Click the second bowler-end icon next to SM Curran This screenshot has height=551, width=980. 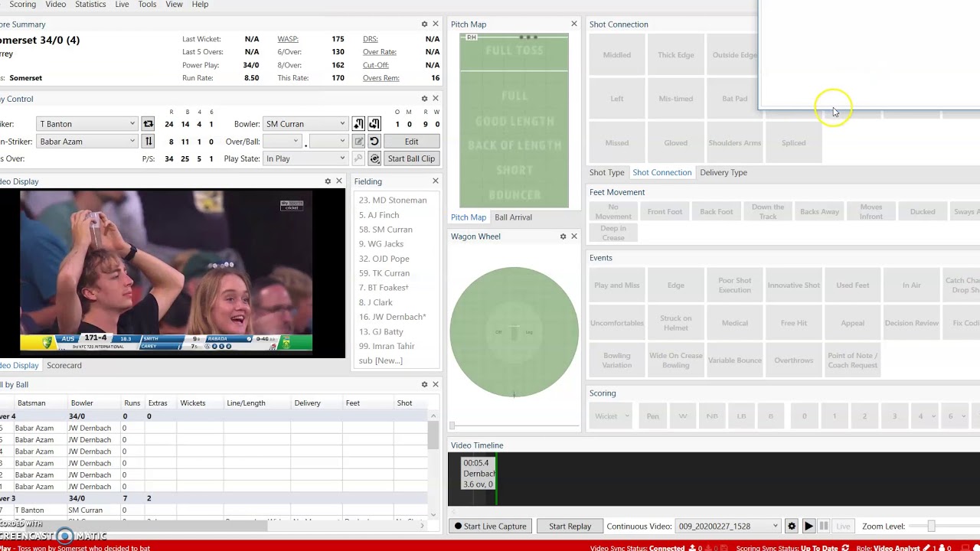pos(374,124)
